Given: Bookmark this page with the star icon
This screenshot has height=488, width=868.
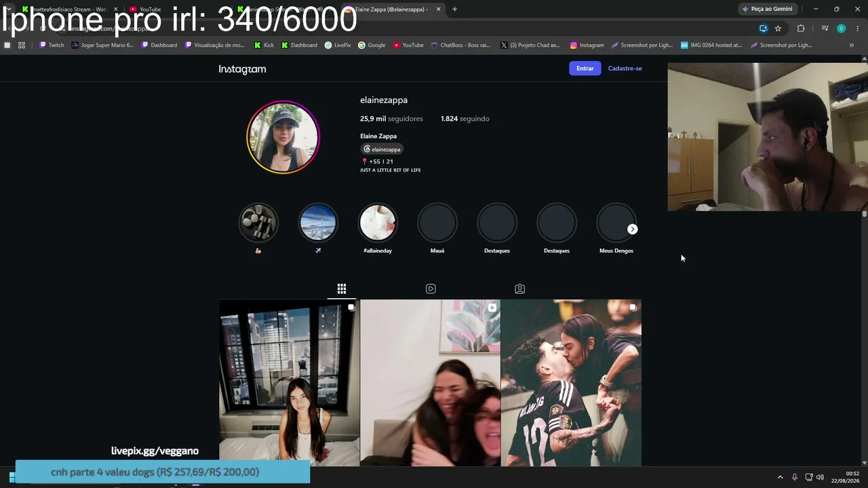Looking at the screenshot, I should [x=778, y=28].
